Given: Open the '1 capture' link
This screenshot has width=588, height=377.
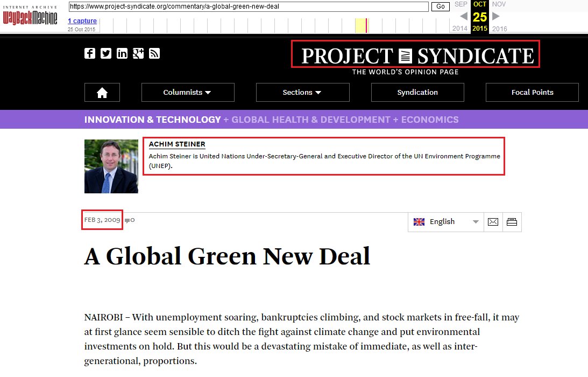Looking at the screenshot, I should (82, 21).
